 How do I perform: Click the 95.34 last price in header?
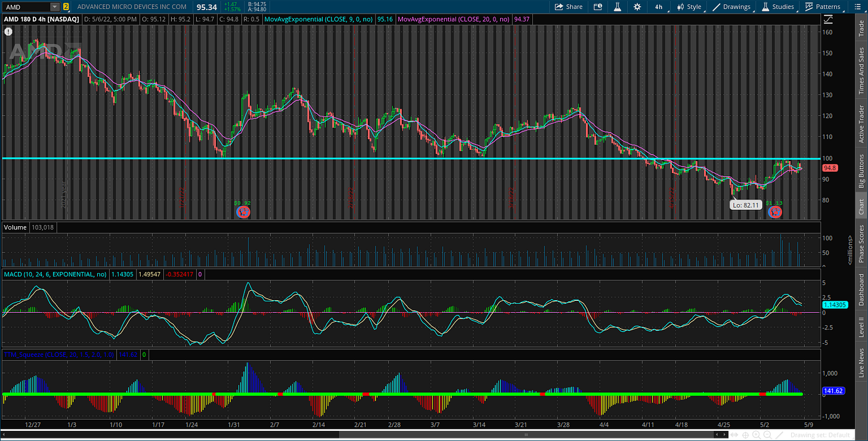click(x=207, y=7)
